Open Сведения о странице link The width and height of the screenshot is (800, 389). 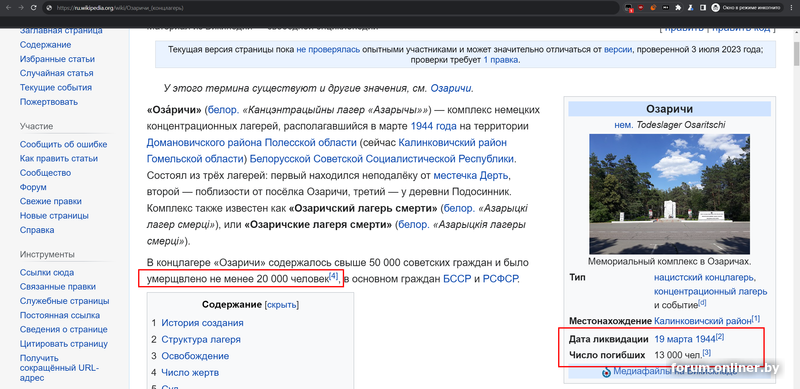[x=64, y=330]
